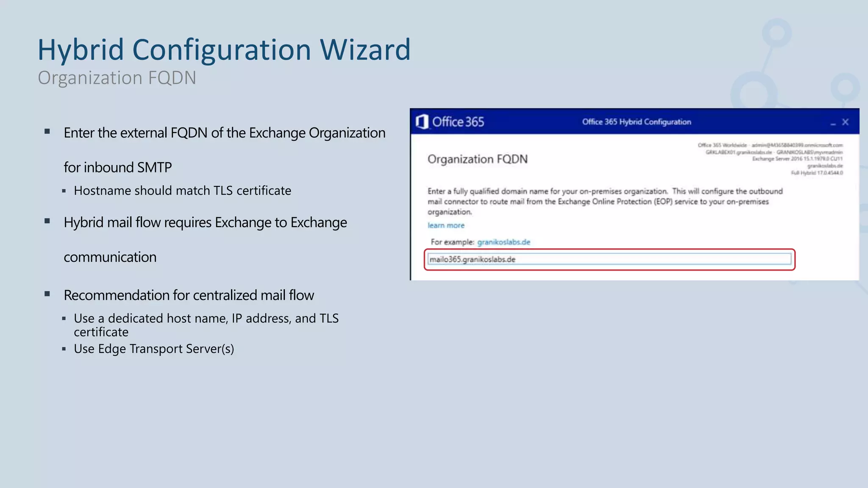Click 'Use Edge Transport Server(s)' bullet
Image resolution: width=868 pixels, height=488 pixels.
click(154, 349)
